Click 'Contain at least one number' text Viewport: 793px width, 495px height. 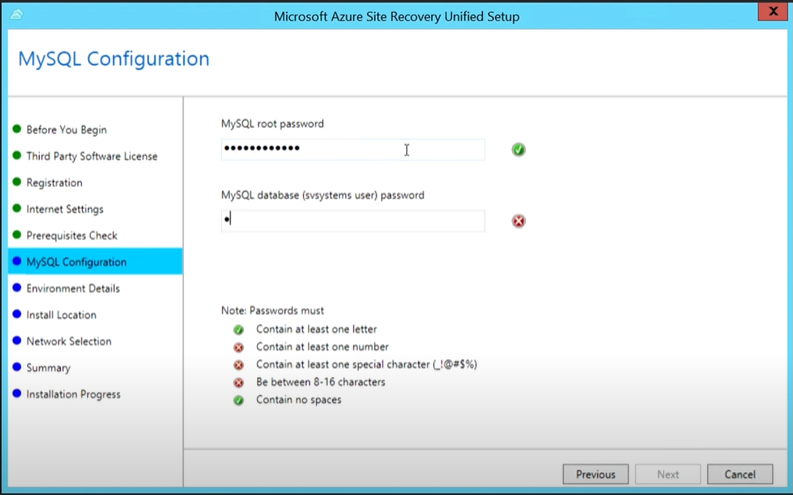pos(322,347)
